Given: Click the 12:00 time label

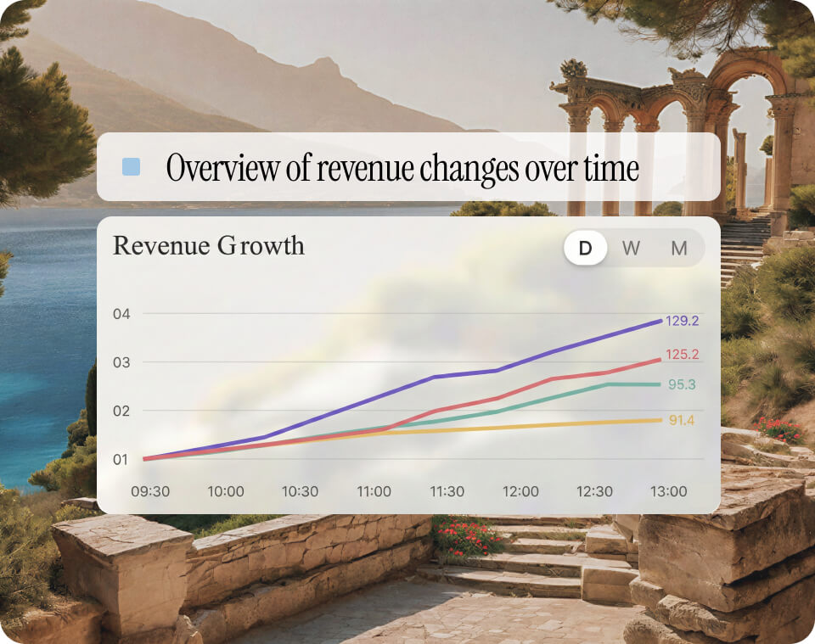Looking at the screenshot, I should point(521,491).
